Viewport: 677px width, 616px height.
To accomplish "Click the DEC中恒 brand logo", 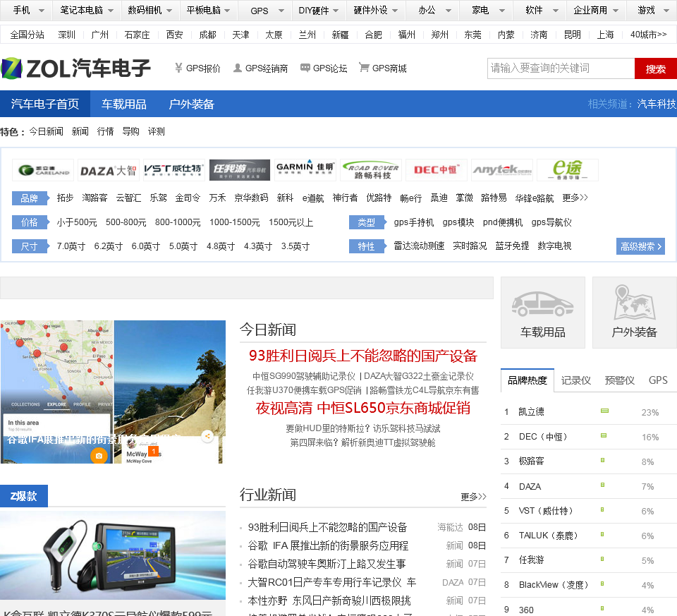I will pyautogui.click(x=437, y=170).
